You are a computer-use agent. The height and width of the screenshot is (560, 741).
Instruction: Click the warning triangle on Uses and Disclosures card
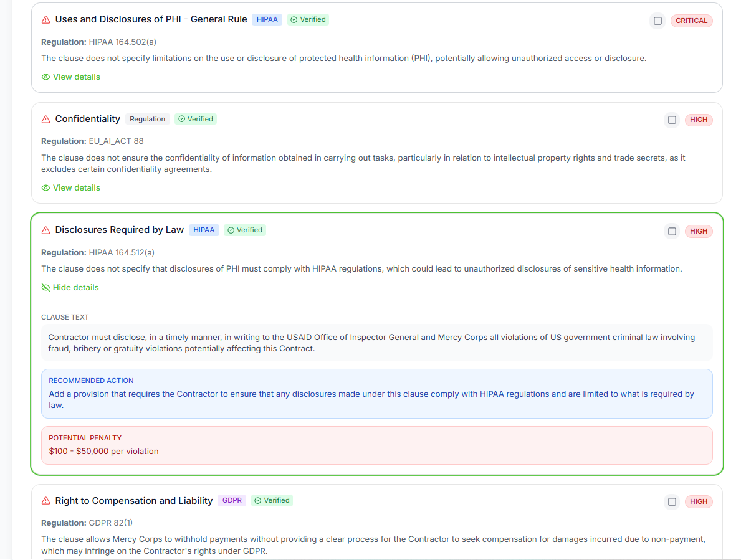[45, 19]
